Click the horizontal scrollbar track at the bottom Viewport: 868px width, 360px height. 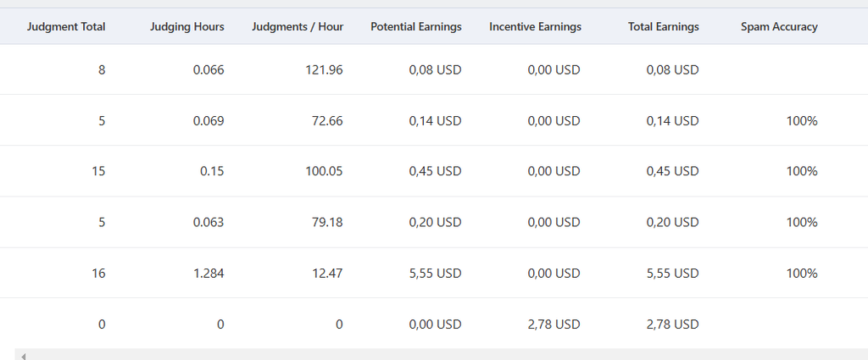pyautogui.click(x=442, y=354)
